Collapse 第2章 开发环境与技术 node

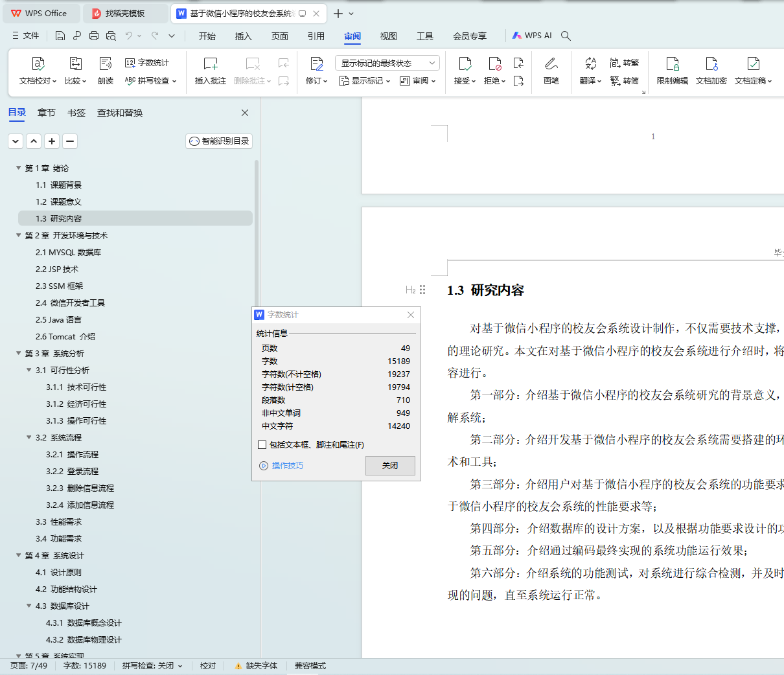click(x=18, y=235)
